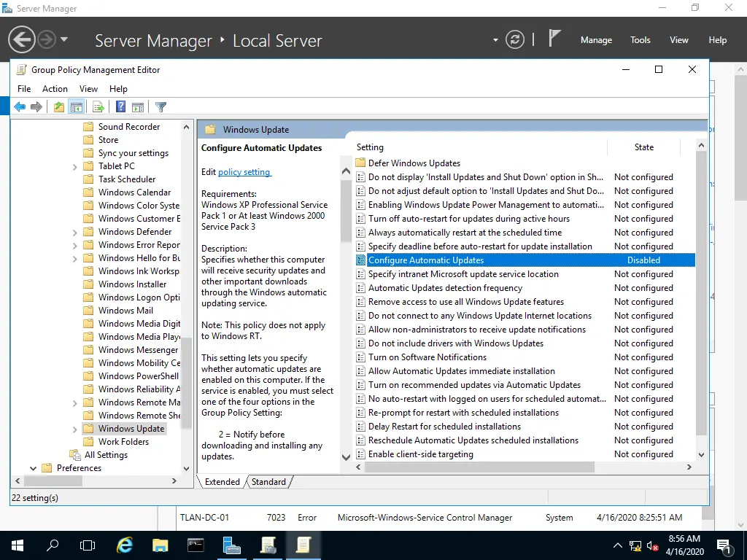Click the gray Forward arrow in the editor toolbar

(x=36, y=106)
